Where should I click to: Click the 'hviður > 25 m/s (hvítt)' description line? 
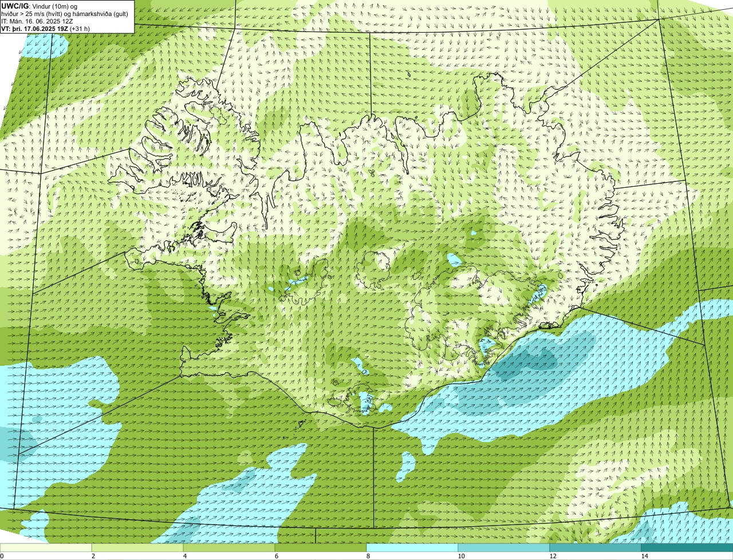point(65,13)
